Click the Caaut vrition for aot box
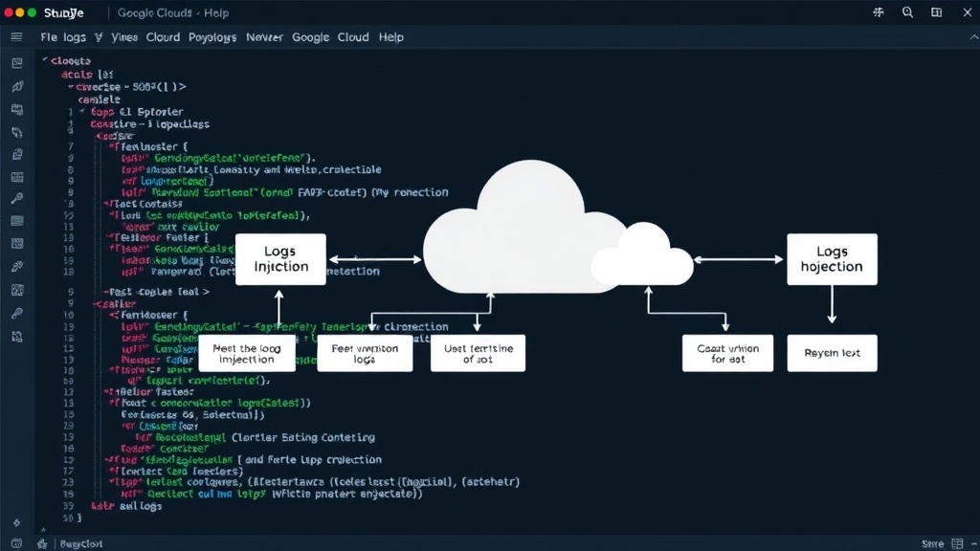Image resolution: width=980 pixels, height=551 pixels. click(x=727, y=354)
